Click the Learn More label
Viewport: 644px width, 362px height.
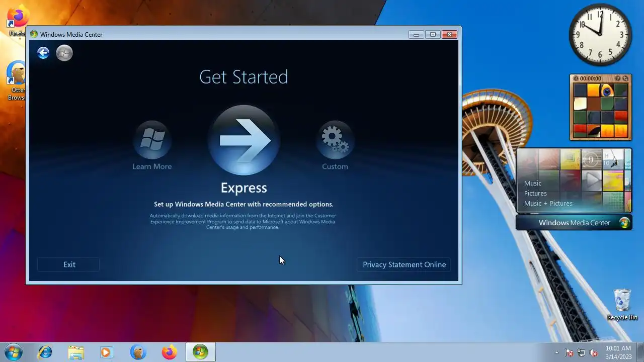point(152,166)
